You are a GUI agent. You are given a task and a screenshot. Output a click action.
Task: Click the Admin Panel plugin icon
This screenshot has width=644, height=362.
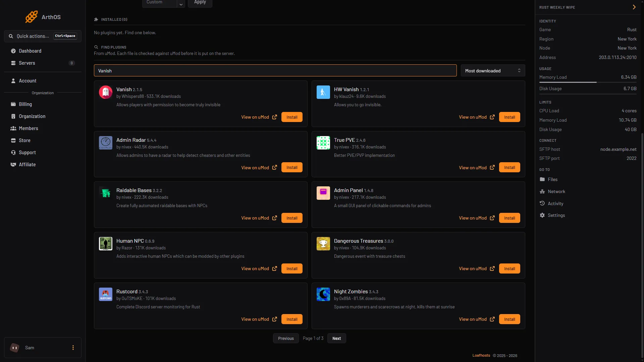pyautogui.click(x=323, y=193)
